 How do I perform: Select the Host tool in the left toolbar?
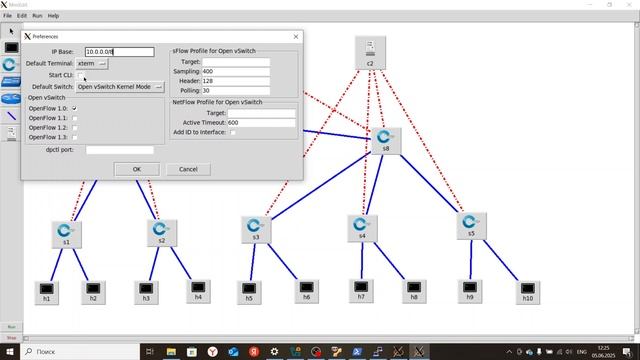coord(11,48)
